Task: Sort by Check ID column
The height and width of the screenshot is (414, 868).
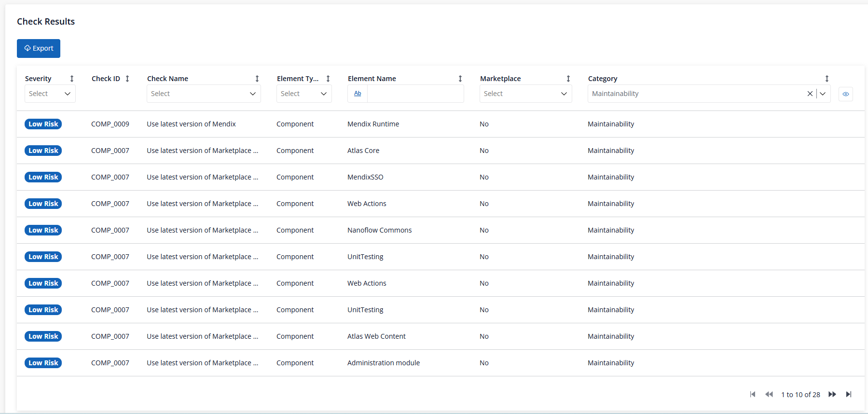Action: [127, 79]
